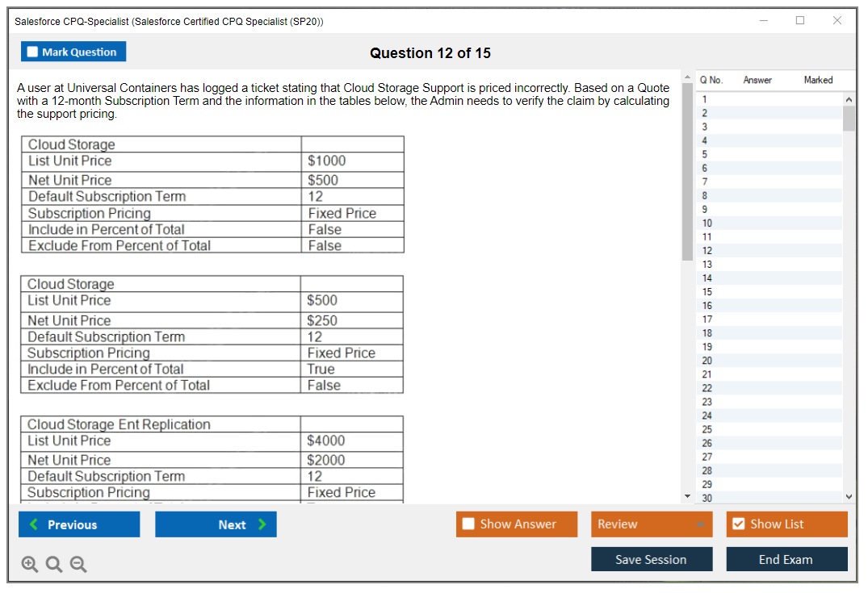The image size is (868, 593).
Task: Go to the Previous question
Action: [79, 524]
